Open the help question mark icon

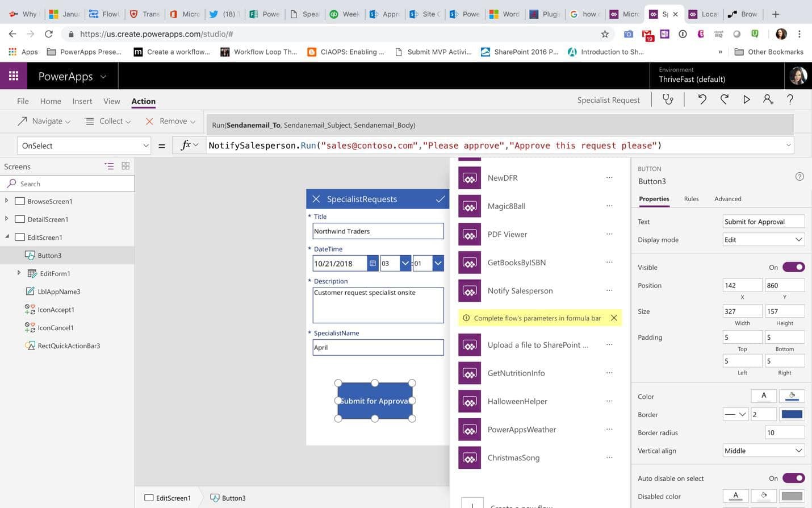coord(790,99)
